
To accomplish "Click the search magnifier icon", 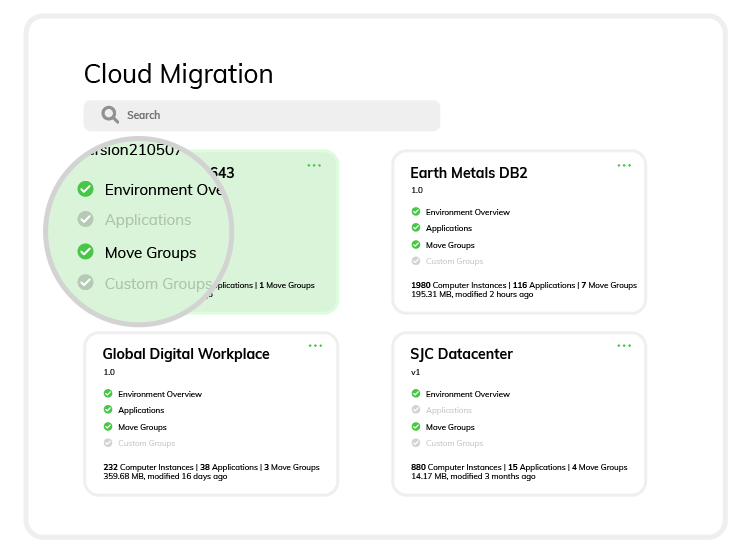I will 110,115.
